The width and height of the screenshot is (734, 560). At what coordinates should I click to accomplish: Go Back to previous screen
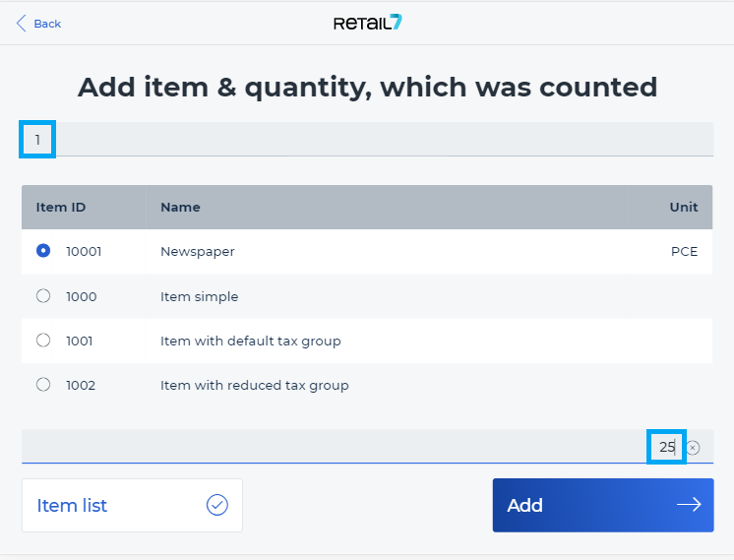pyautogui.click(x=38, y=24)
